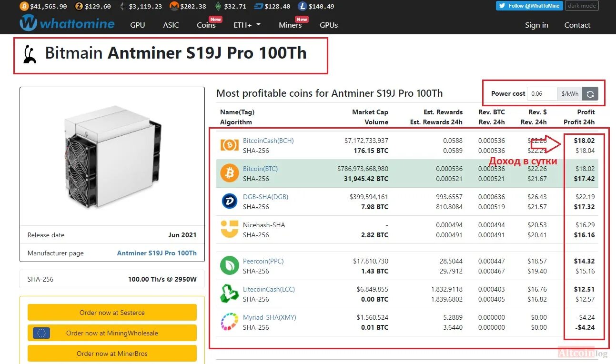Click the Peercoin leaf icon
Image resolution: width=616 pixels, height=364 pixels.
(x=229, y=266)
